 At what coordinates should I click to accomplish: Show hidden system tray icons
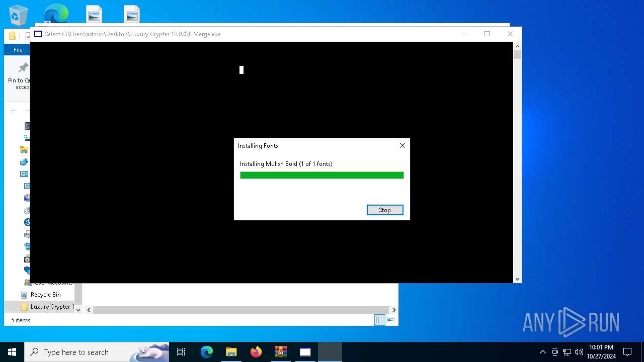[542, 352]
